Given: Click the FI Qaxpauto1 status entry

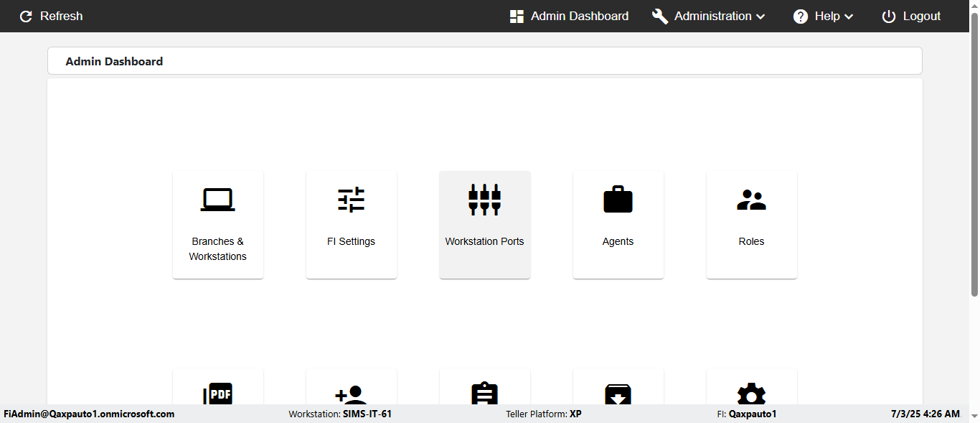Looking at the screenshot, I should [746, 414].
